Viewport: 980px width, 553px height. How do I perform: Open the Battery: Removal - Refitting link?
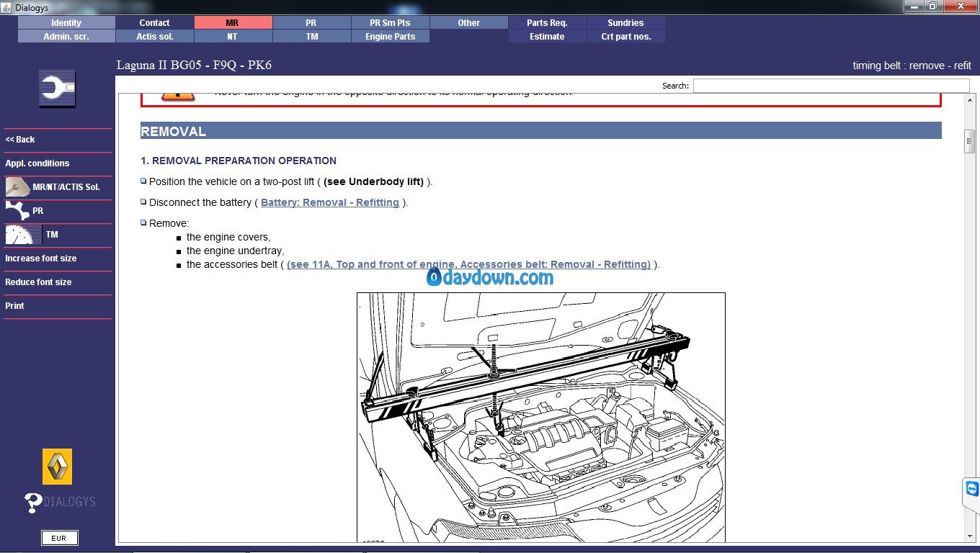pyautogui.click(x=330, y=202)
